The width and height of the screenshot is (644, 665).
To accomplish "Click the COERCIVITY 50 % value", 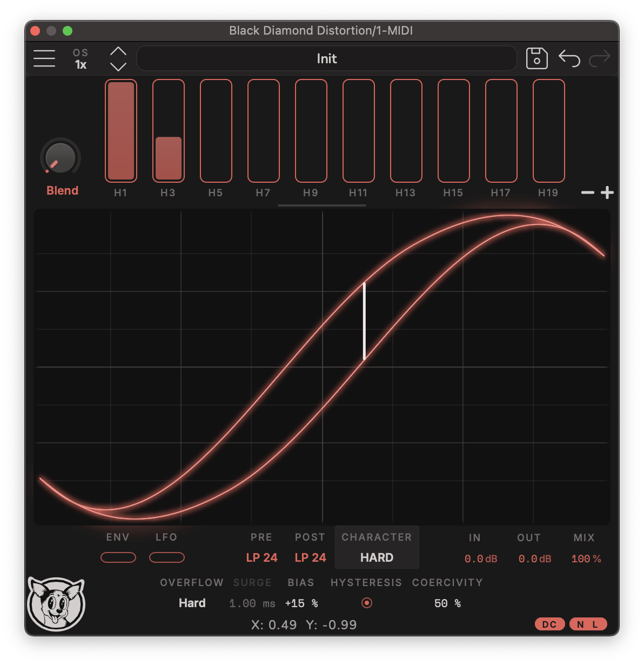I will pyautogui.click(x=447, y=603).
